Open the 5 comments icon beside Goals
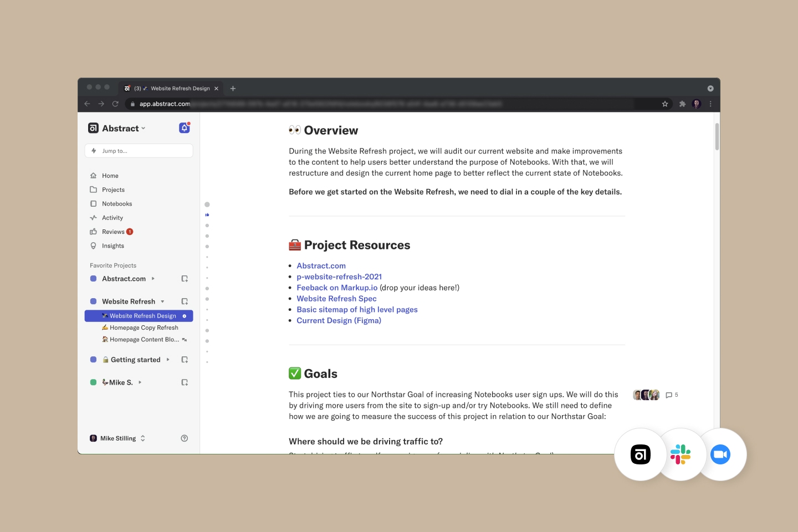 point(672,395)
